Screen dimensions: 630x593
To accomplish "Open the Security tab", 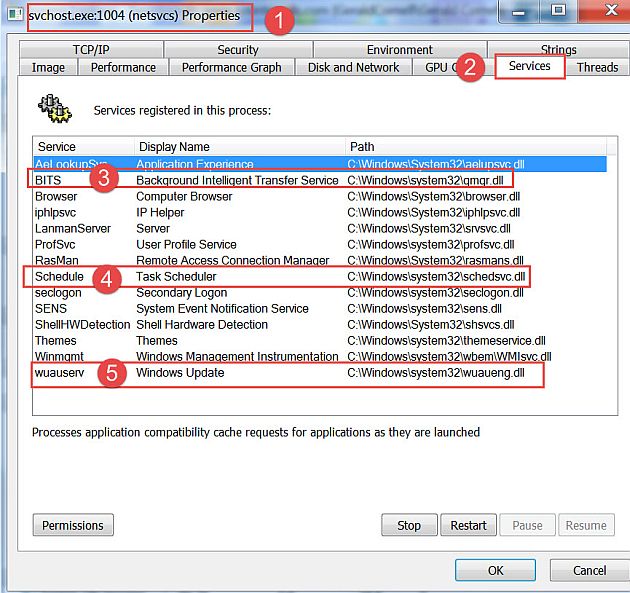I will click(x=238, y=49).
